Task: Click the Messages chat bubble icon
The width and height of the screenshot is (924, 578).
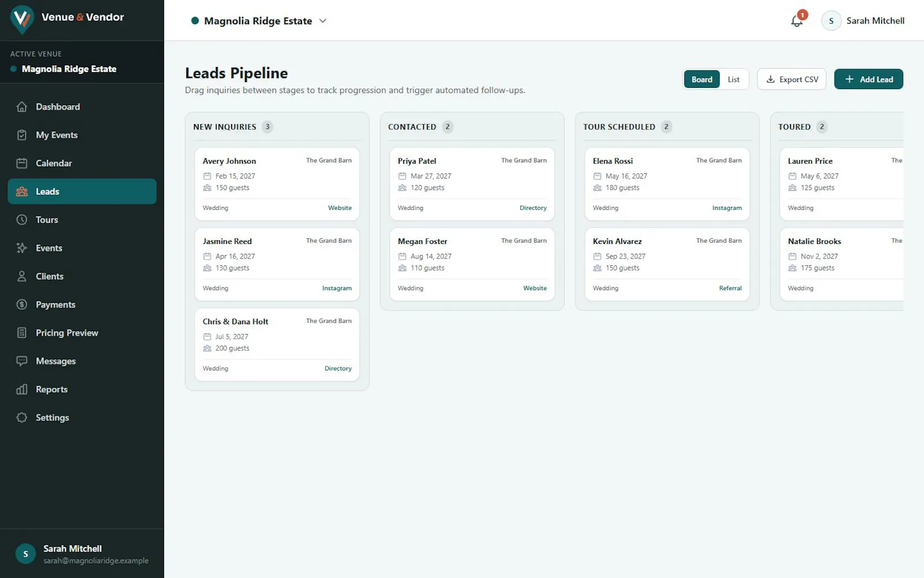Action: tap(22, 362)
